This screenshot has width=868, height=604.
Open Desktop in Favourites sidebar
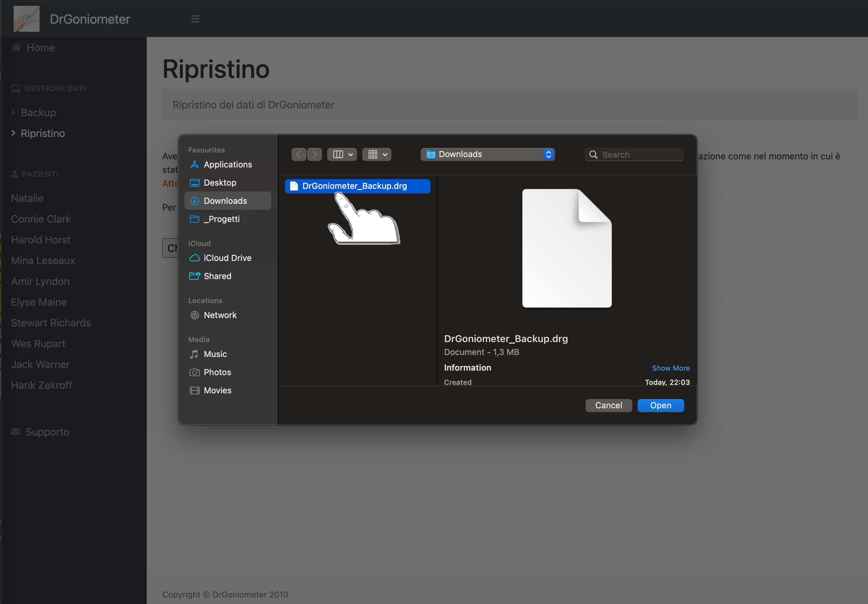(x=228, y=182)
